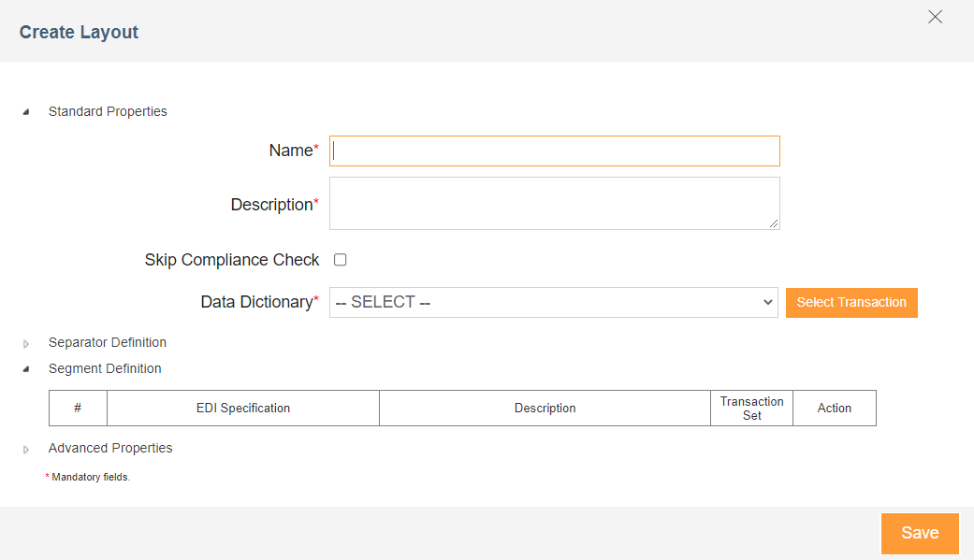Click the Separator Definition section label
Screen dimensions: 974x560
[108, 343]
